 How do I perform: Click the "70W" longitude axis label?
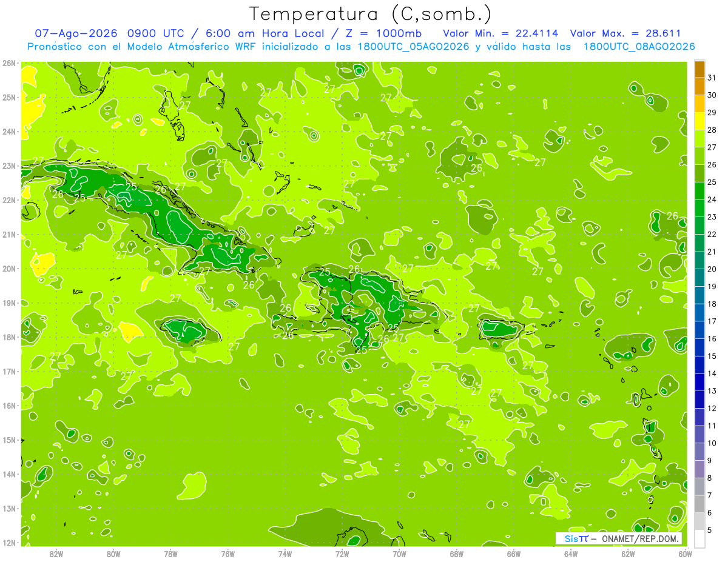(x=399, y=554)
